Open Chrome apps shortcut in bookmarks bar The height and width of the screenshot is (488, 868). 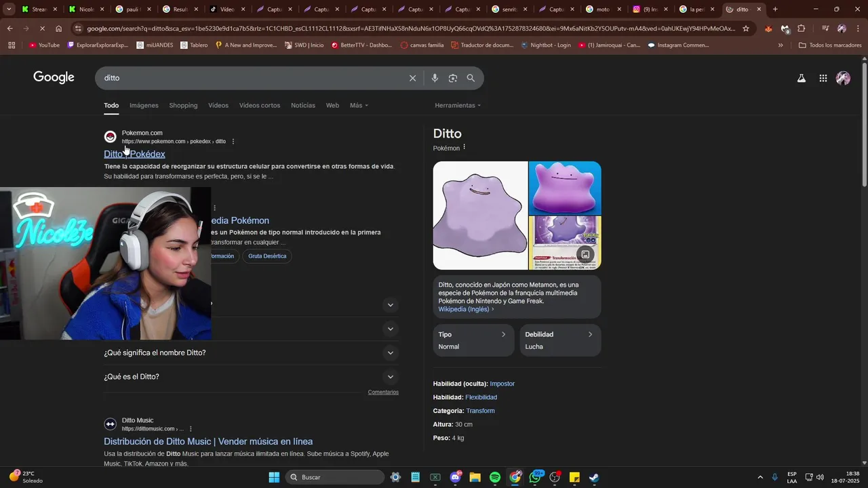pyautogui.click(x=12, y=45)
